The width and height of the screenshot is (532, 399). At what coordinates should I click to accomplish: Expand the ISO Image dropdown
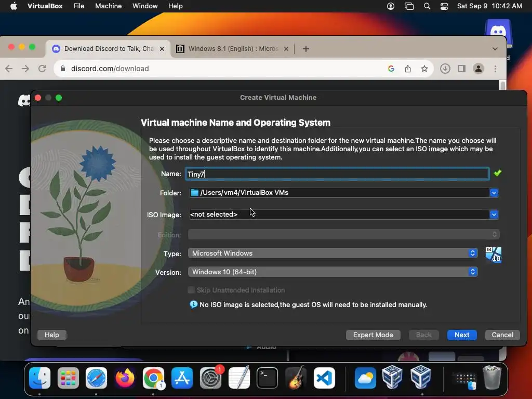(x=494, y=215)
